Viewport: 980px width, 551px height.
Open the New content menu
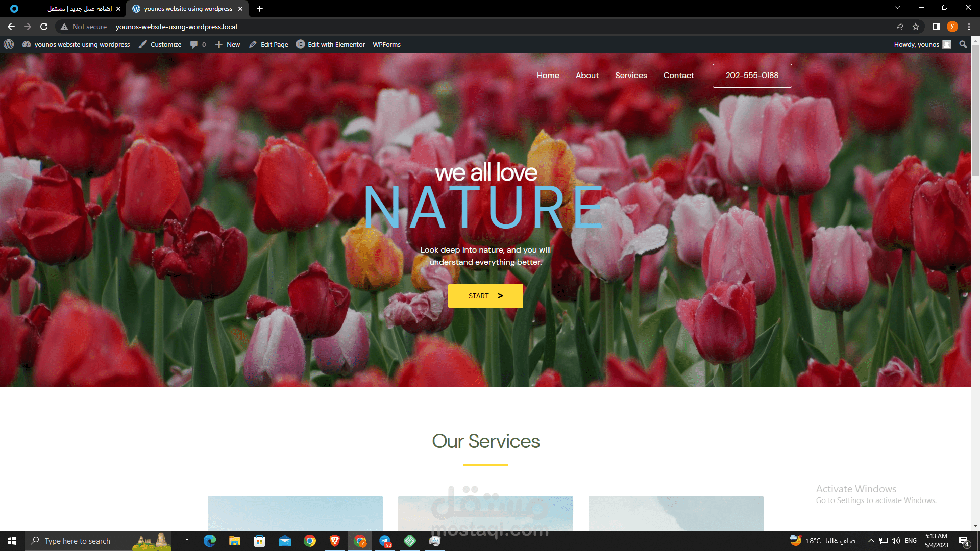228,44
